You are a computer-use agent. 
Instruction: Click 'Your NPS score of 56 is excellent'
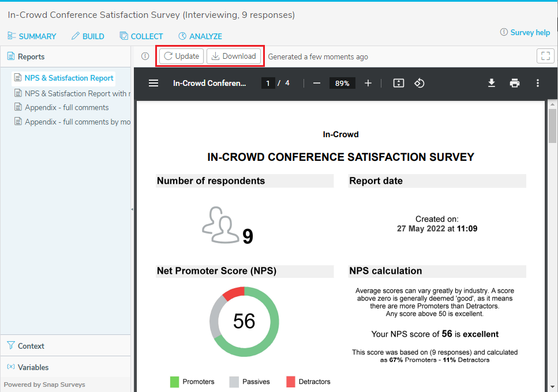click(435, 334)
